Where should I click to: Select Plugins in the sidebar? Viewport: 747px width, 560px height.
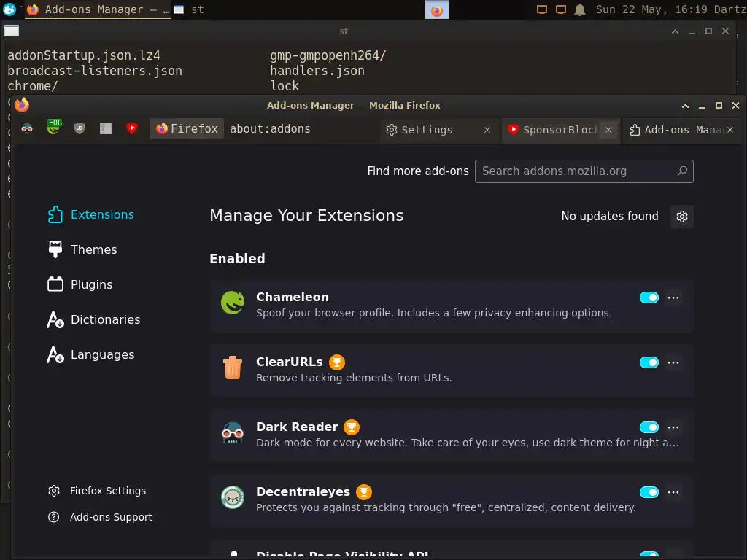[80, 284]
